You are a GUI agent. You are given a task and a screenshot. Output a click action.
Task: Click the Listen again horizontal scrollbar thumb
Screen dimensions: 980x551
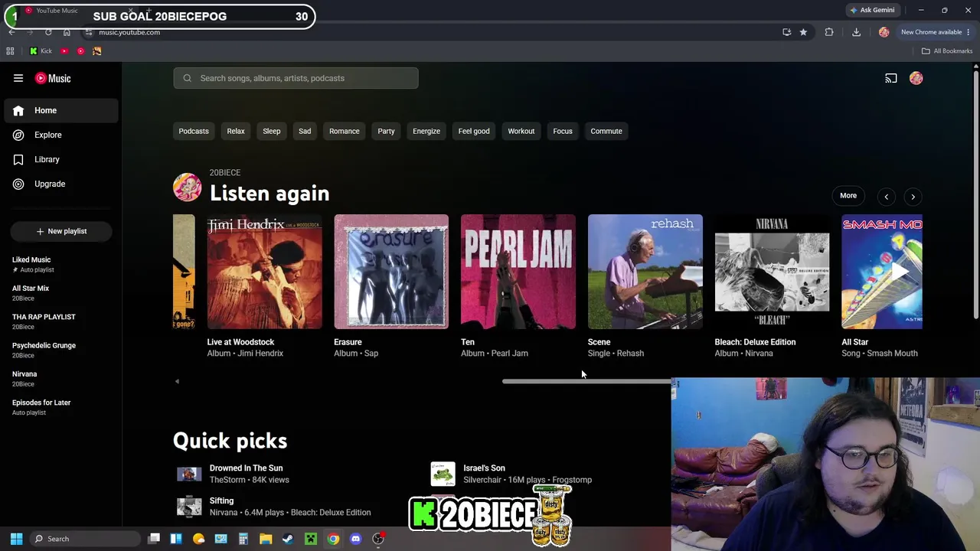[x=586, y=381]
